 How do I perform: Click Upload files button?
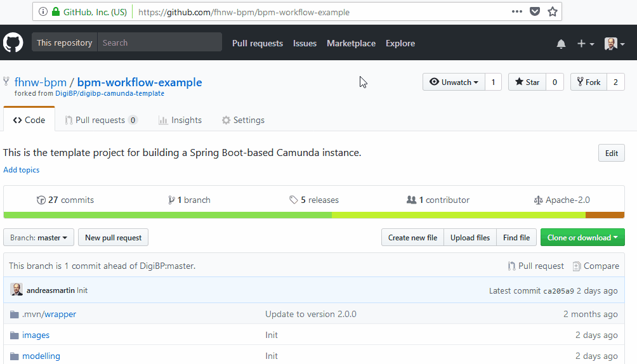tap(470, 237)
